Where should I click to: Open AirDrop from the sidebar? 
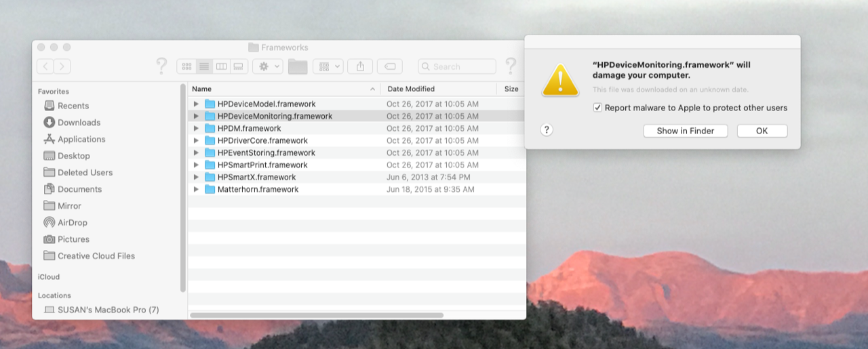(x=72, y=222)
